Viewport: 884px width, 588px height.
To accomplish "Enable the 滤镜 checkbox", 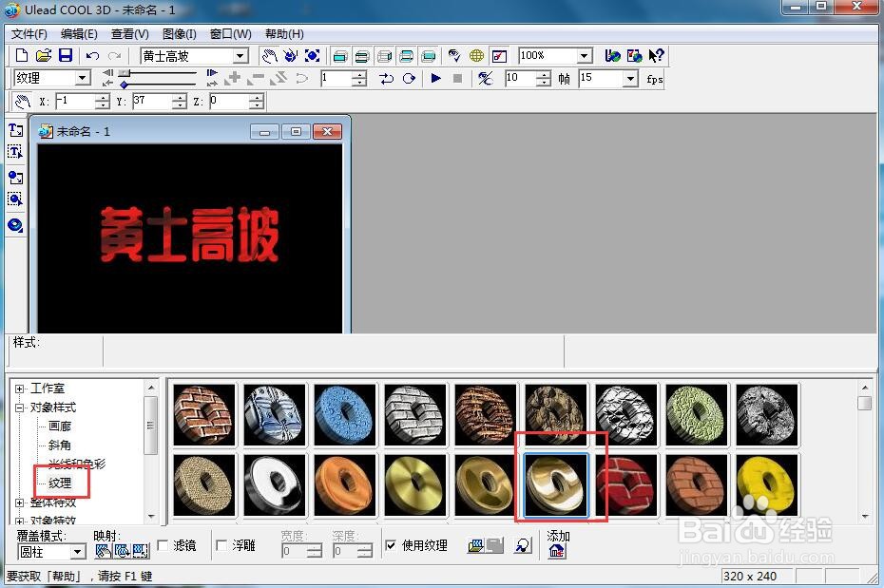I will click(163, 545).
